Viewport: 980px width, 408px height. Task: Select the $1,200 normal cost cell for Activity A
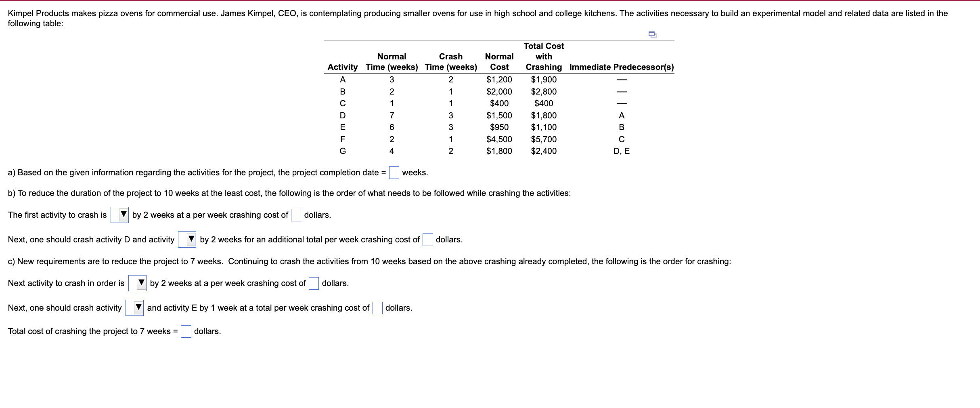(499, 80)
